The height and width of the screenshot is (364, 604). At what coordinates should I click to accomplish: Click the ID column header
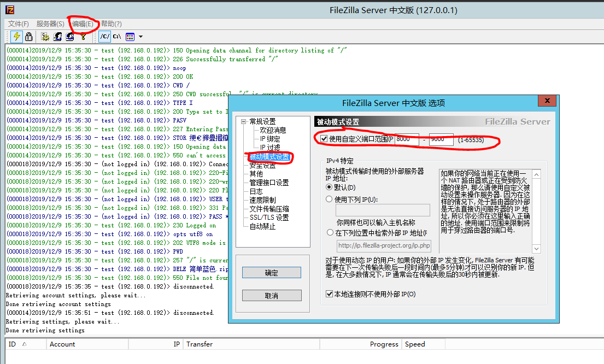(26, 344)
